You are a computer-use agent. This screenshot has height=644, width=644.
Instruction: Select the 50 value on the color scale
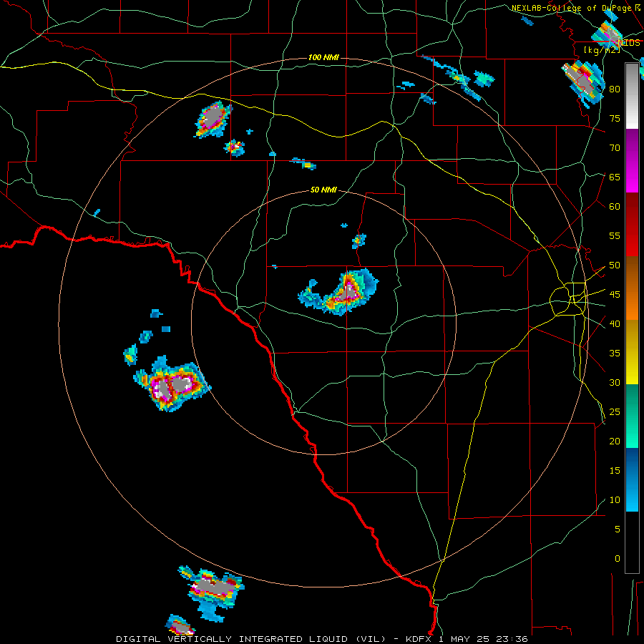point(615,265)
